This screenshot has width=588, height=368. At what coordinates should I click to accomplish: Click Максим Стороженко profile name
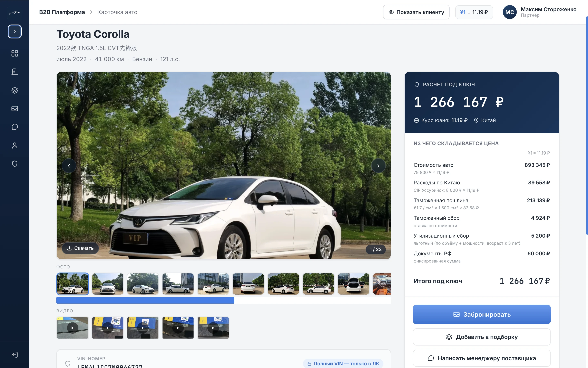548,9
